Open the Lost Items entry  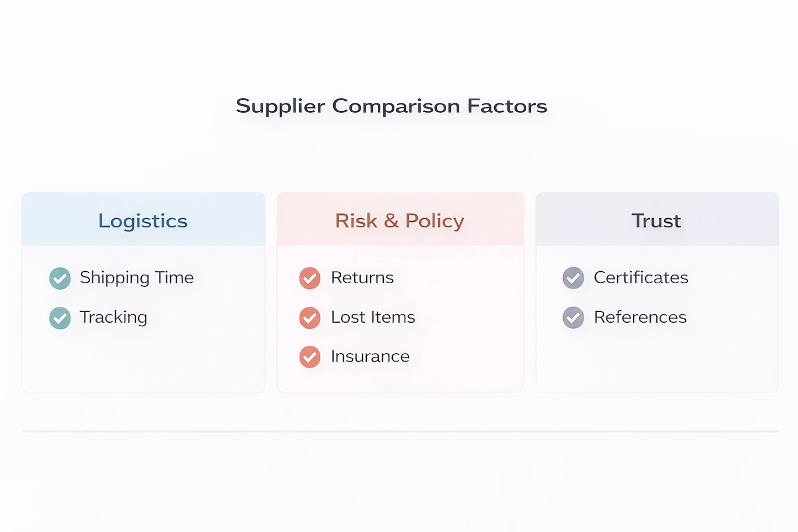coord(373,317)
